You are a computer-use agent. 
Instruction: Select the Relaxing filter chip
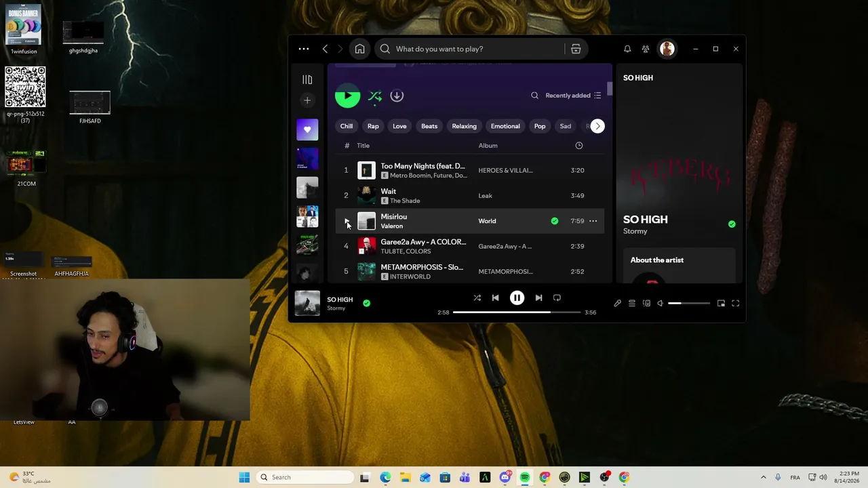coord(465,126)
